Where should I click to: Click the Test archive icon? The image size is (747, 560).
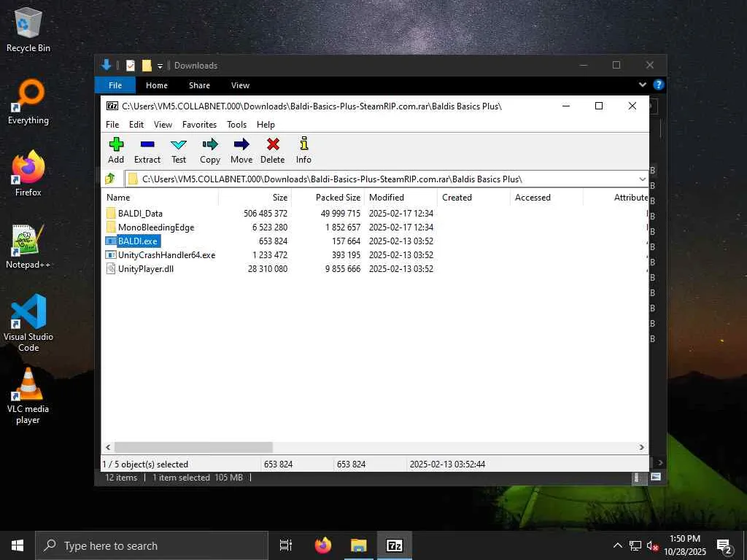[x=179, y=144]
